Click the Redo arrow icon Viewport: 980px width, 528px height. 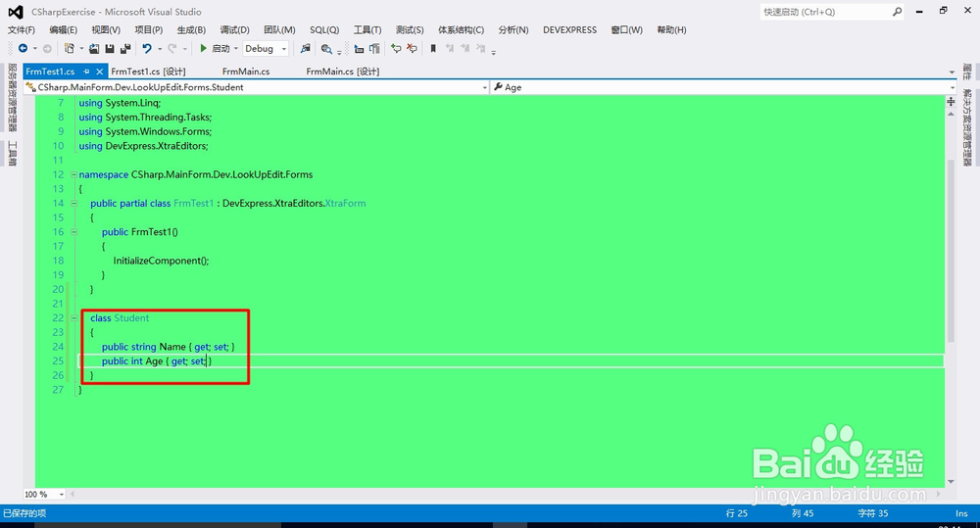(171, 48)
